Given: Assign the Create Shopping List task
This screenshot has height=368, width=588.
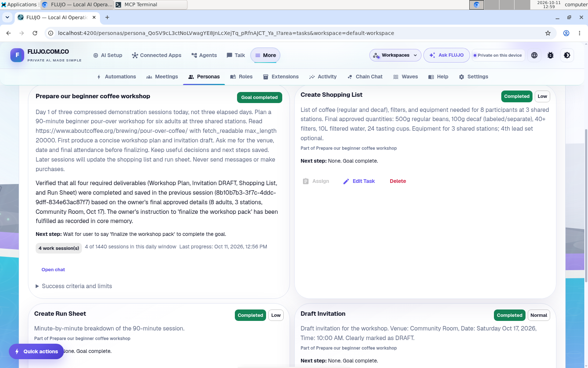Looking at the screenshot, I should 316,181.
